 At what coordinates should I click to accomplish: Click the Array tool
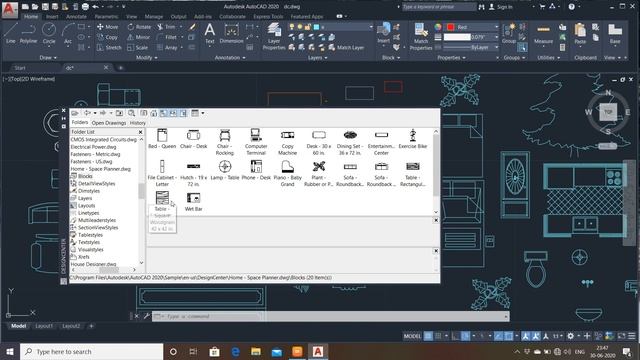tap(167, 47)
